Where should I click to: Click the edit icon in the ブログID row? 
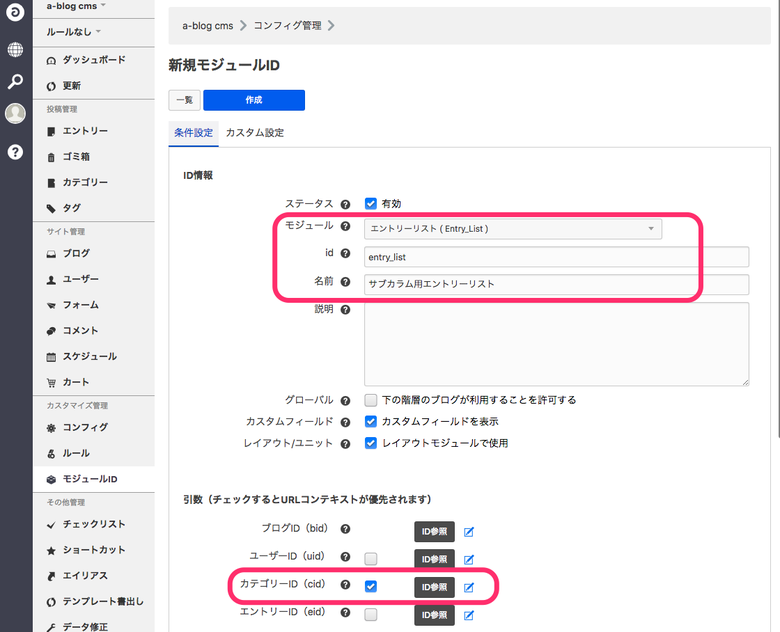(469, 531)
